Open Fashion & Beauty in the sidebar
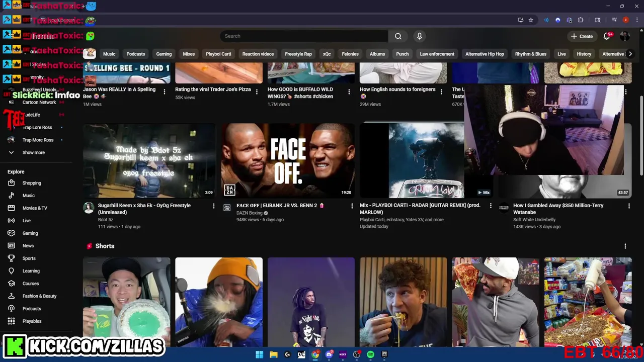The width and height of the screenshot is (644, 362). coord(40,296)
